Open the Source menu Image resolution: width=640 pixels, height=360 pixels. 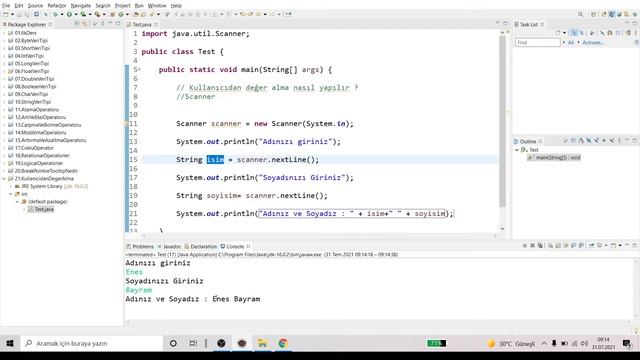(35, 6)
